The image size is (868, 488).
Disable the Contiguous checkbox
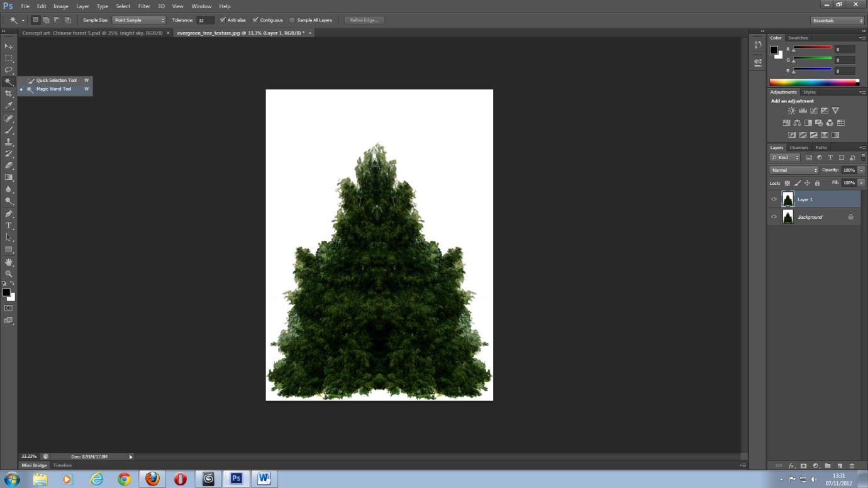pos(254,19)
